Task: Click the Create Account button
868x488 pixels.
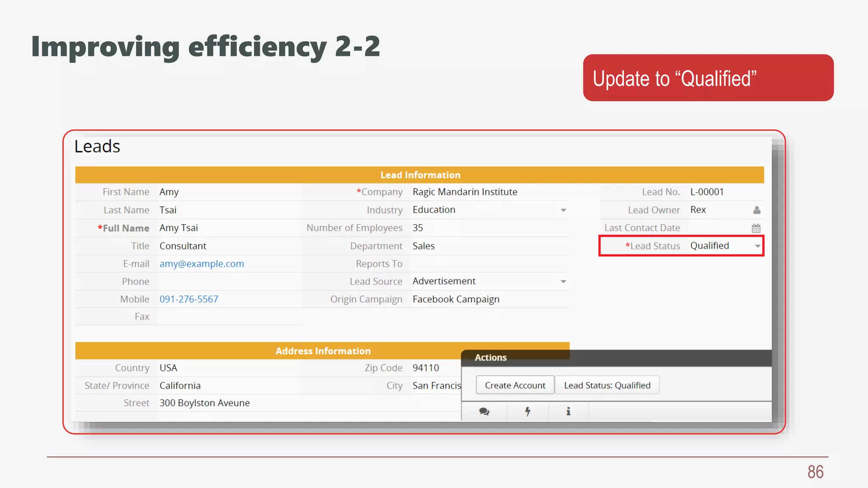Action: pos(515,385)
